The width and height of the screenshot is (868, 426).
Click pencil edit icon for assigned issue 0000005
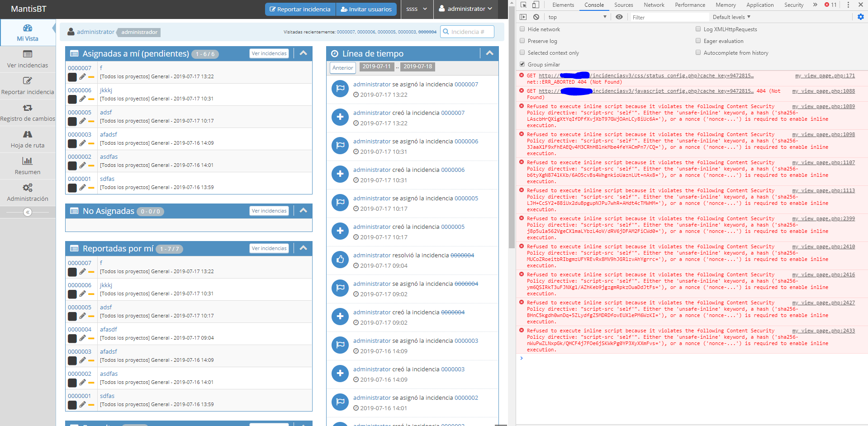82,121
